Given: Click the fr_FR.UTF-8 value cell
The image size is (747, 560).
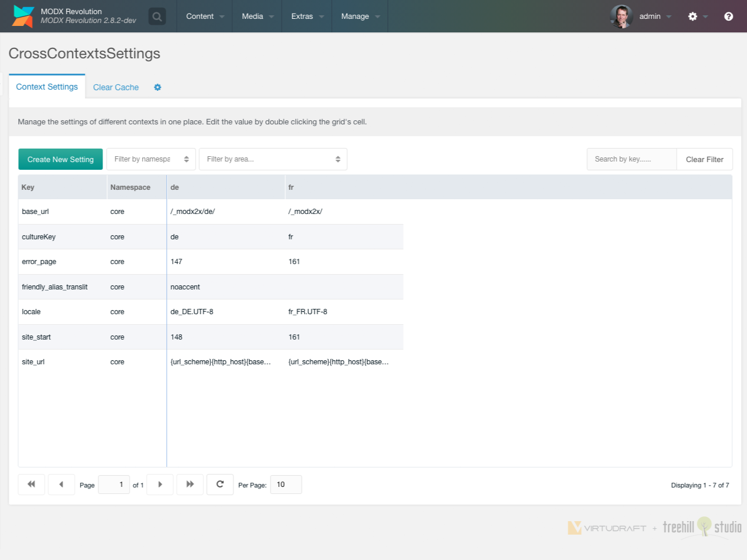Looking at the screenshot, I should [344, 312].
